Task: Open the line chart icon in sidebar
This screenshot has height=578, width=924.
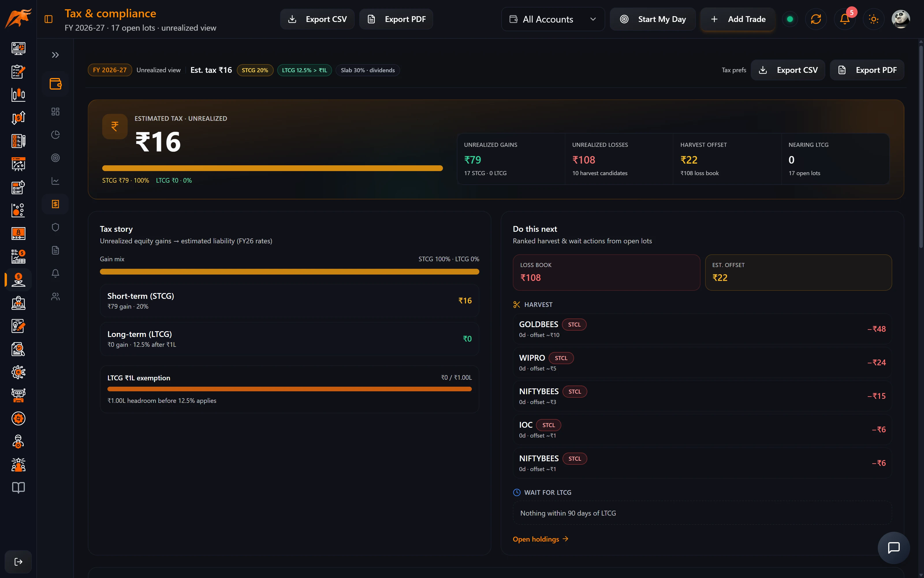Action: tap(55, 181)
